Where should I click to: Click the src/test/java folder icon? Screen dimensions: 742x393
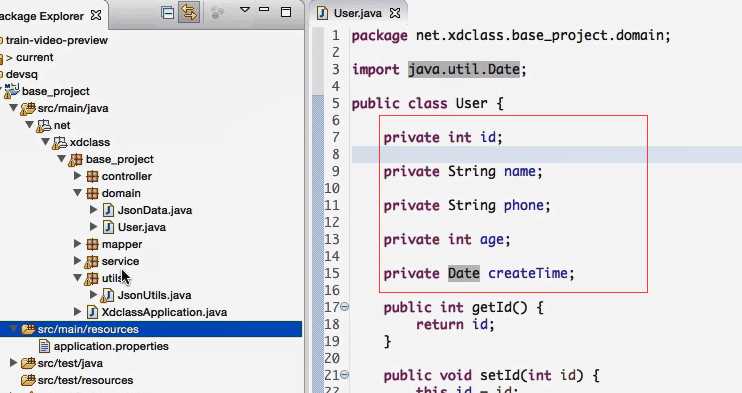tap(28, 363)
